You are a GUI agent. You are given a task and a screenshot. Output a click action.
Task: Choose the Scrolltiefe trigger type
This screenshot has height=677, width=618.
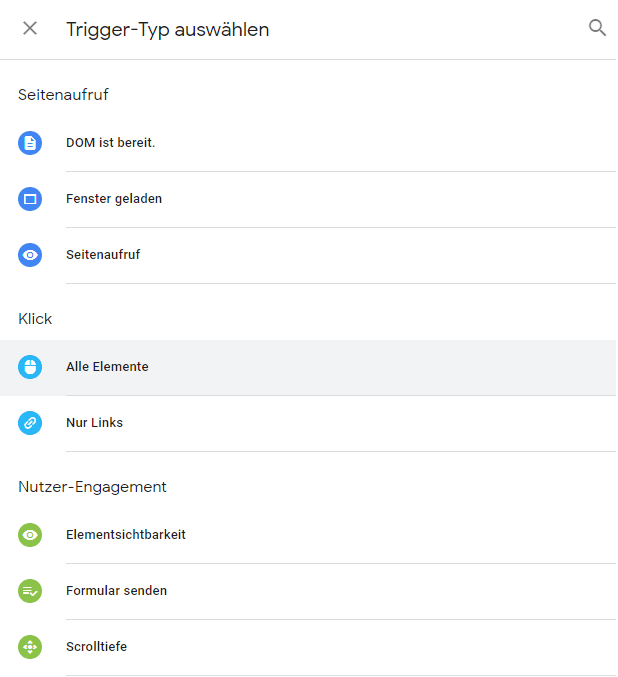coord(96,647)
